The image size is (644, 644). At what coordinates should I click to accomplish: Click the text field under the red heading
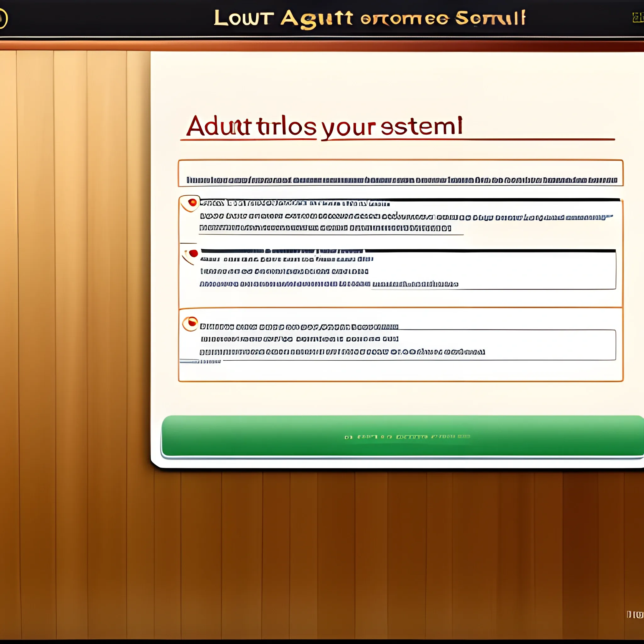400,173
